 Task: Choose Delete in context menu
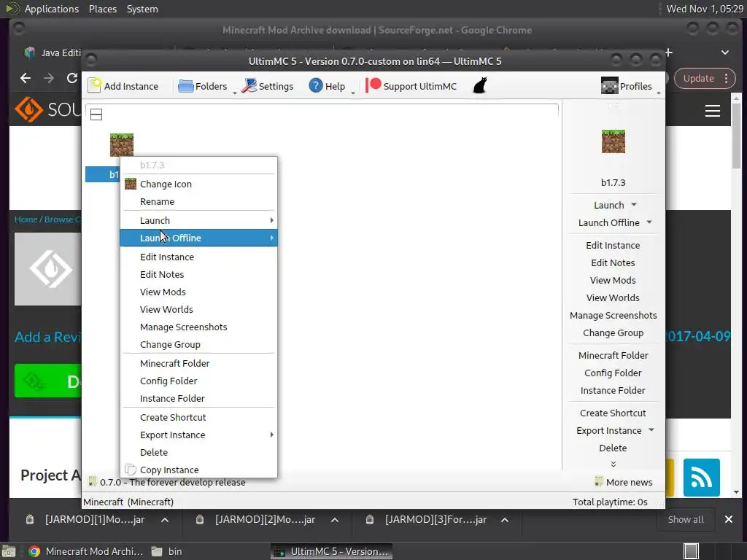point(198,452)
